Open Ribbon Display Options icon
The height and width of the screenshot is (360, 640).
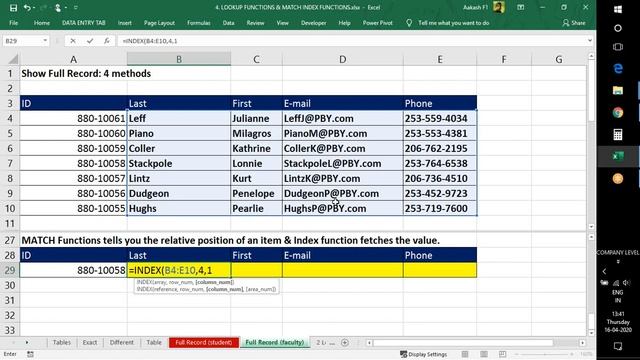coord(520,7)
